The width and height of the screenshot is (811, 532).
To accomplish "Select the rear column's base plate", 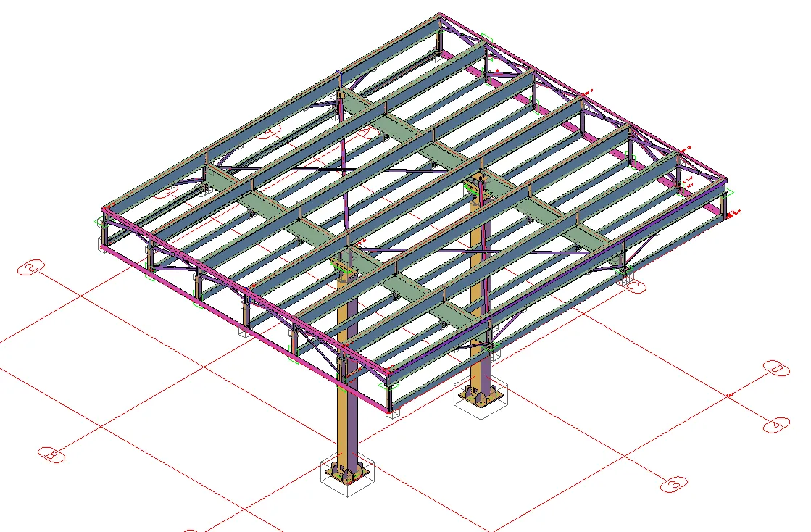I will point(479,396).
